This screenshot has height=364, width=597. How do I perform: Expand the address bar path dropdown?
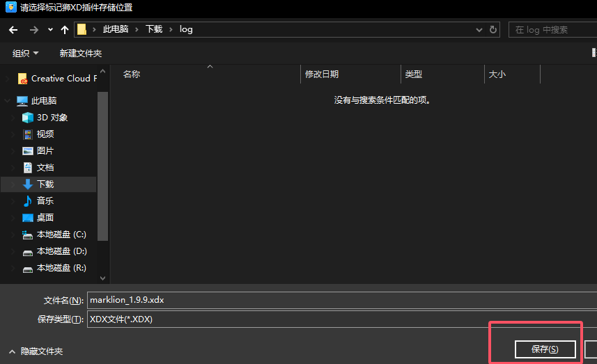click(x=479, y=30)
